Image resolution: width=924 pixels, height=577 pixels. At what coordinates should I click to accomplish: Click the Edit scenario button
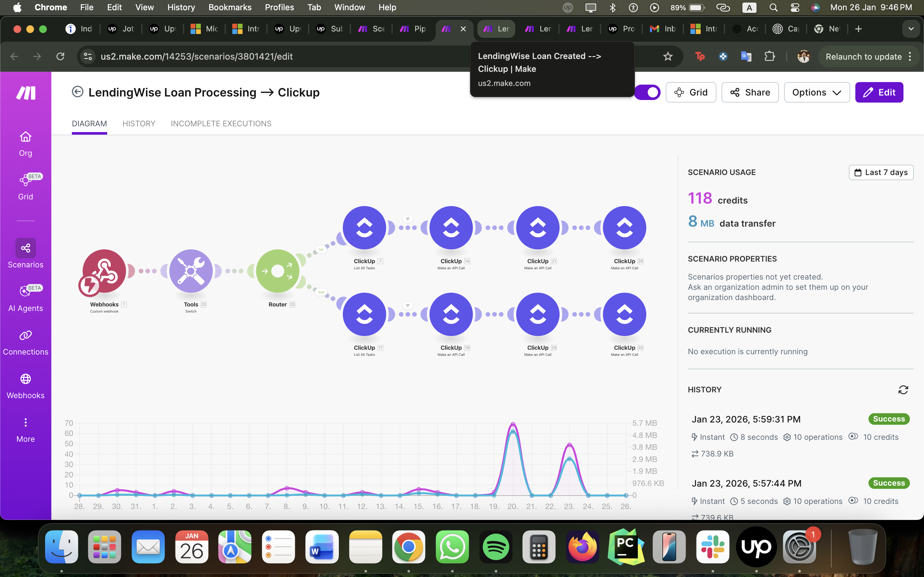tap(879, 92)
